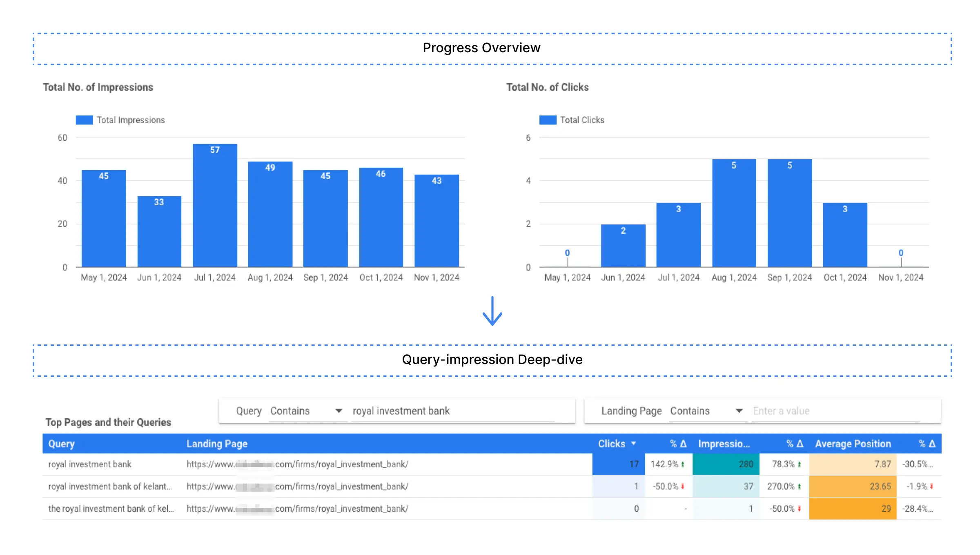This screenshot has width=980, height=555.
Task: Click the descending sort triangle on Clicks header
Action: 634,444
